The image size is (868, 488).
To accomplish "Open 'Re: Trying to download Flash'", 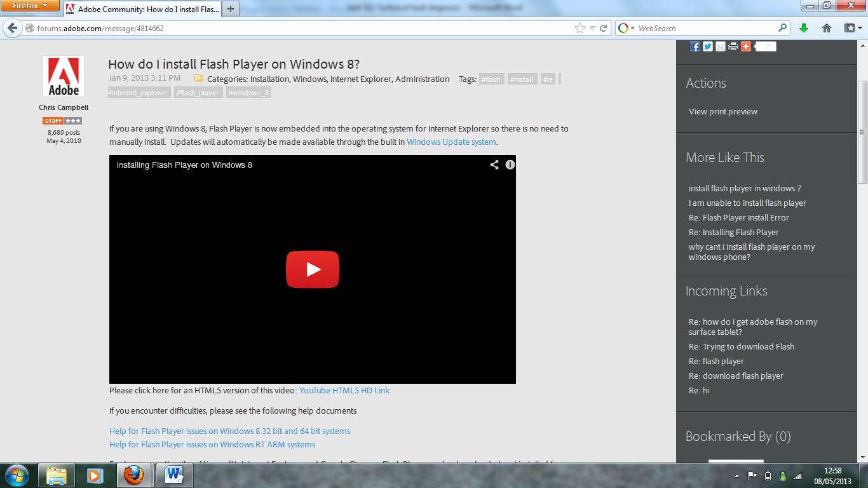I will click(x=742, y=346).
